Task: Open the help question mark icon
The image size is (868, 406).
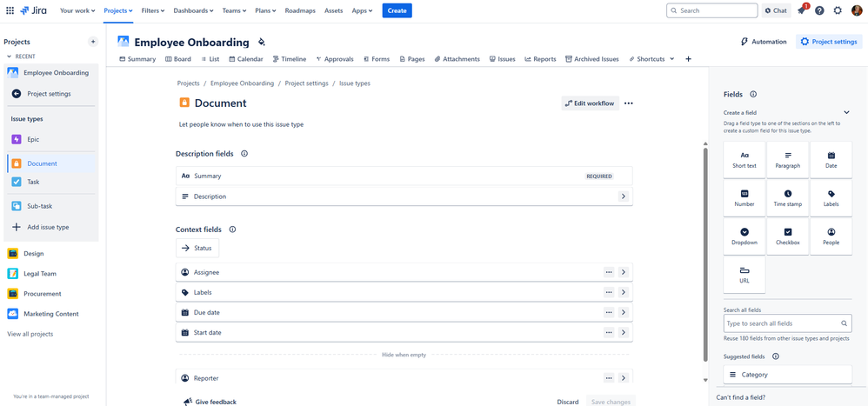Action: 819,10
